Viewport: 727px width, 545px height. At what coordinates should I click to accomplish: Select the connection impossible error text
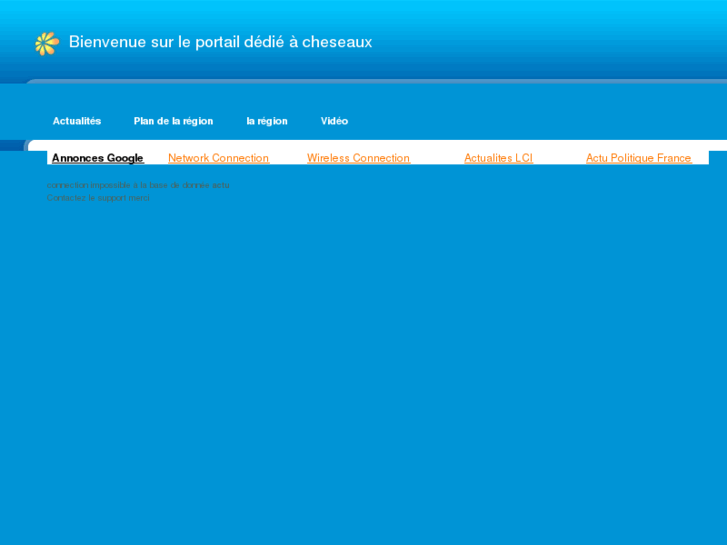[x=138, y=185]
